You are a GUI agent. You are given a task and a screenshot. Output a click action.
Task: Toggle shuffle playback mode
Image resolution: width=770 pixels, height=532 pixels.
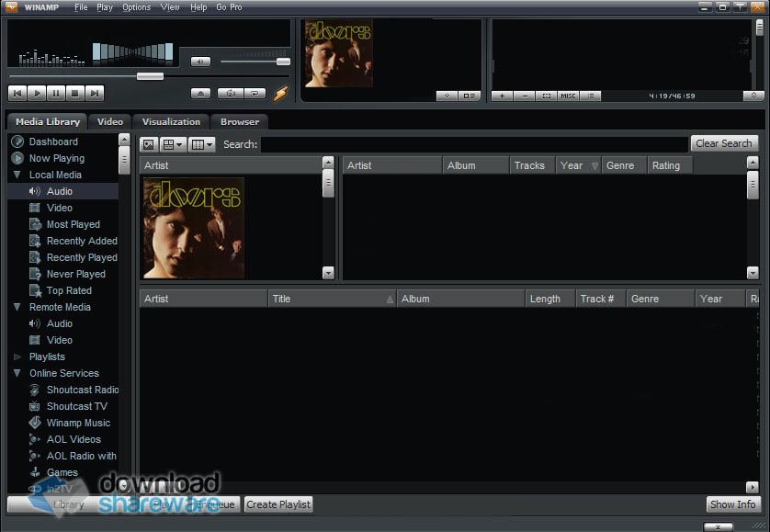pyautogui.click(x=231, y=94)
